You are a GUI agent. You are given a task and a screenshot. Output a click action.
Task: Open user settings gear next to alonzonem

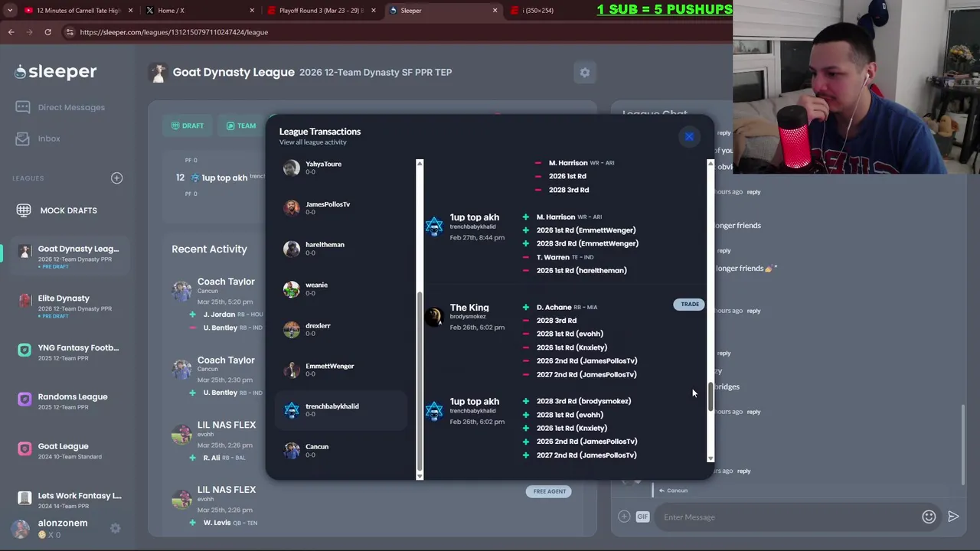(x=115, y=528)
